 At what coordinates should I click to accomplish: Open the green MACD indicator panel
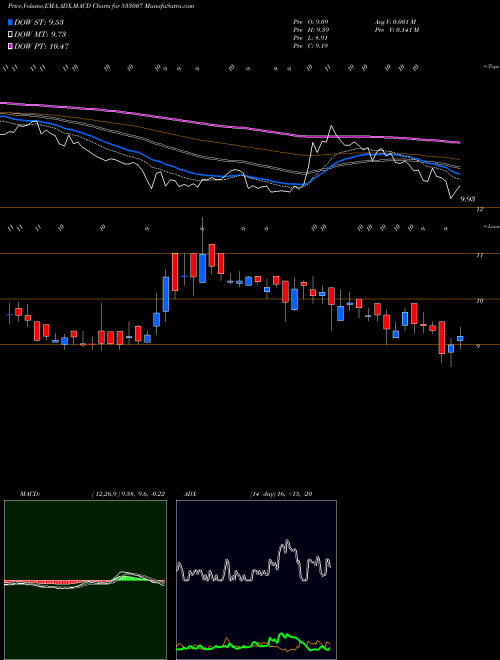click(85, 580)
